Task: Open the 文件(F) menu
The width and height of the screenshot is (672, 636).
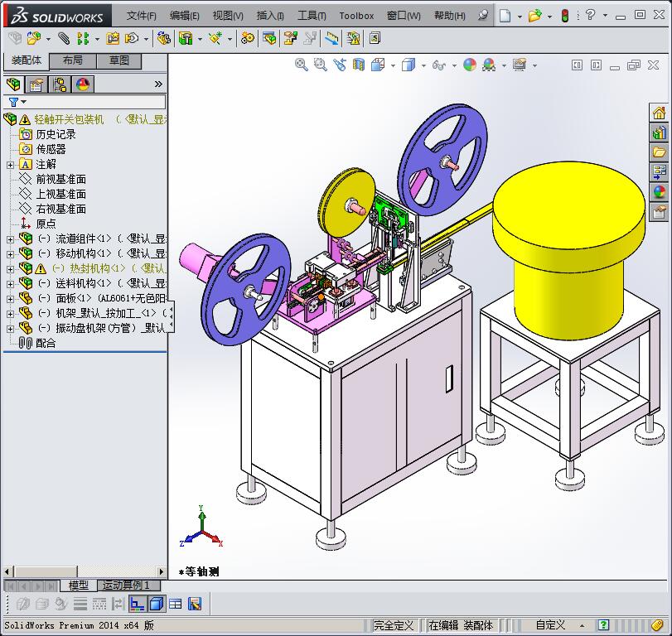Action: [x=141, y=16]
